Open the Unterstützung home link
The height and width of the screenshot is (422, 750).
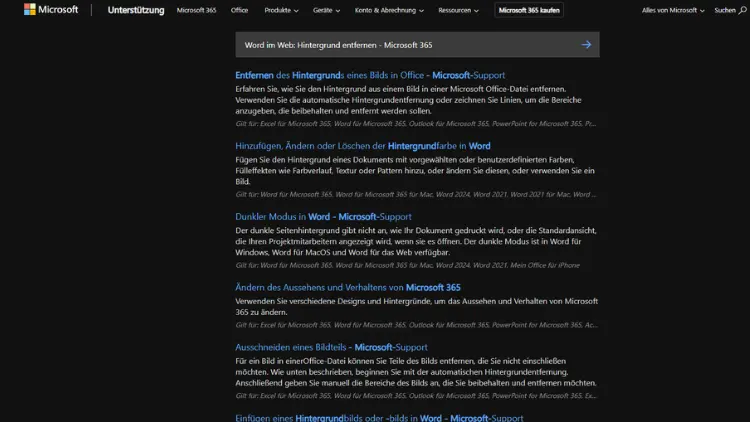136,10
